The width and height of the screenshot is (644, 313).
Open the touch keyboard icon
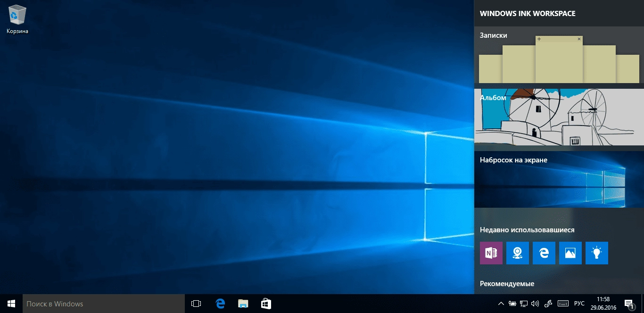pyautogui.click(x=563, y=304)
